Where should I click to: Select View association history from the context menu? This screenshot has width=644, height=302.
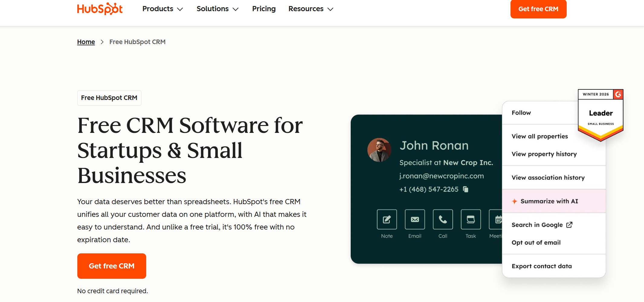(x=548, y=178)
